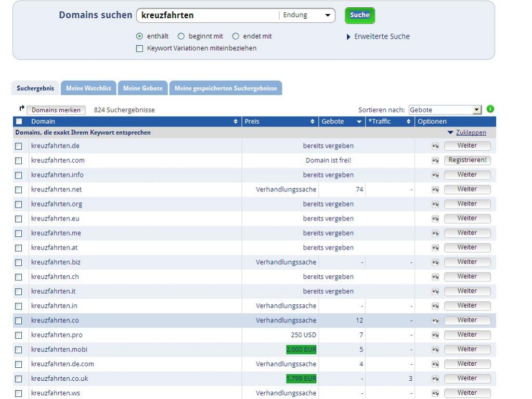Click the watchlist icon for kreuzfahrten.co row
Screen dimensions: 532x399
pyautogui.click(x=435, y=320)
